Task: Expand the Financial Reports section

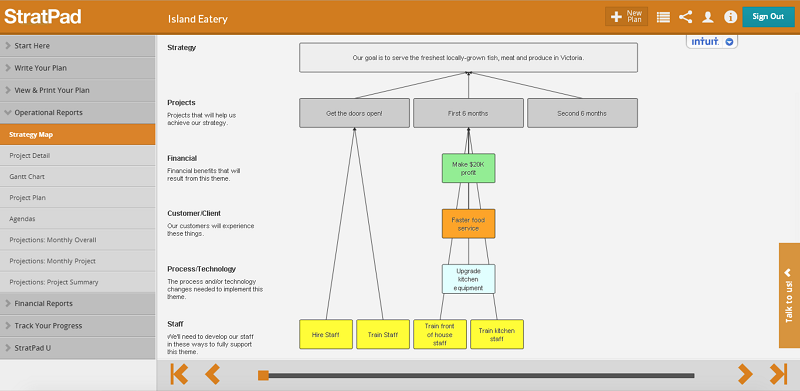Action: click(78, 303)
